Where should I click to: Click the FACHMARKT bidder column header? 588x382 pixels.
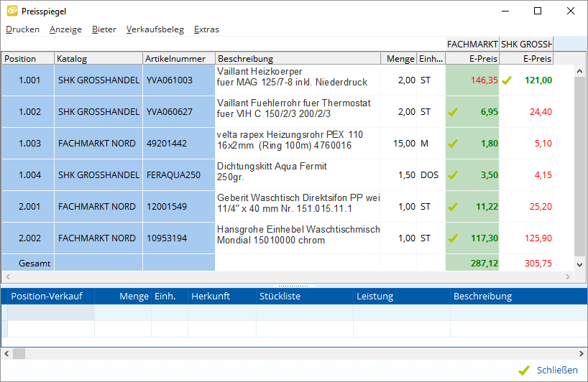(x=472, y=44)
